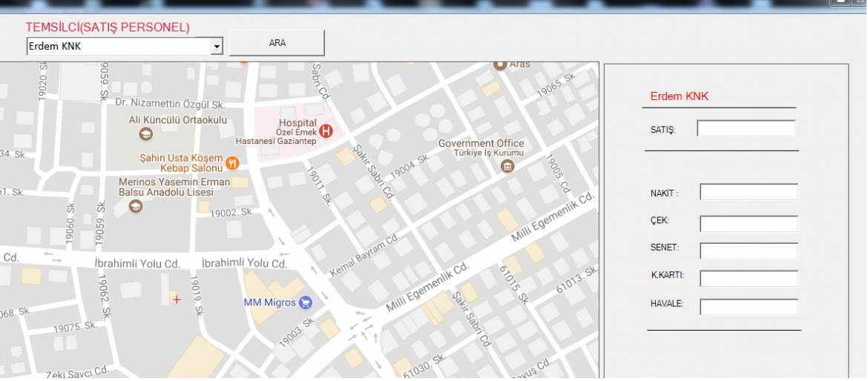Click the MM Migros shopping cart icon
The image size is (868, 381).
[305, 302]
